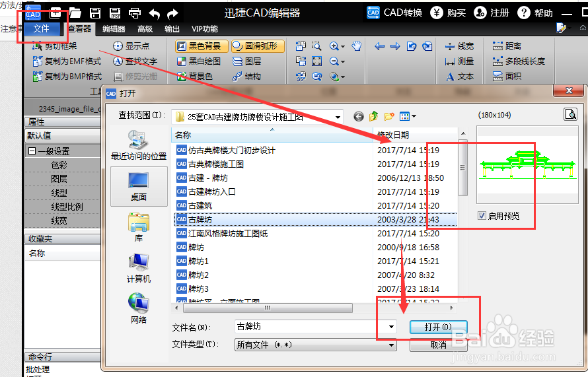Select the pan hand tool

pos(357,46)
